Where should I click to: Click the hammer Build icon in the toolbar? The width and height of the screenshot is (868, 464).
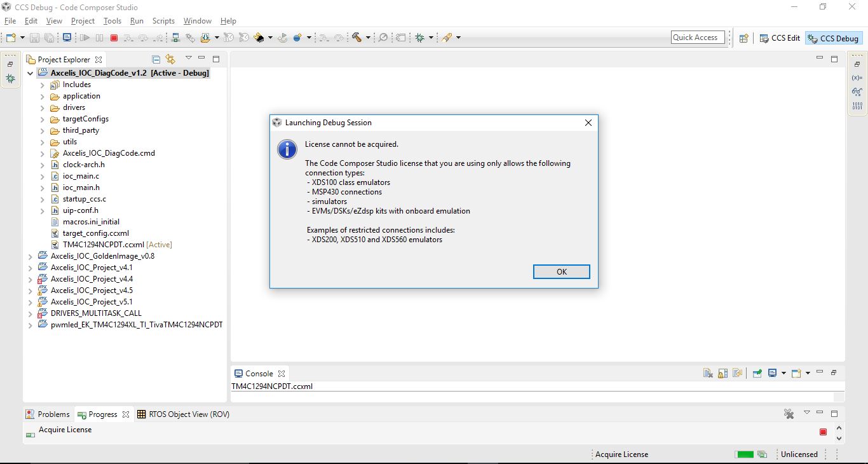(x=356, y=38)
